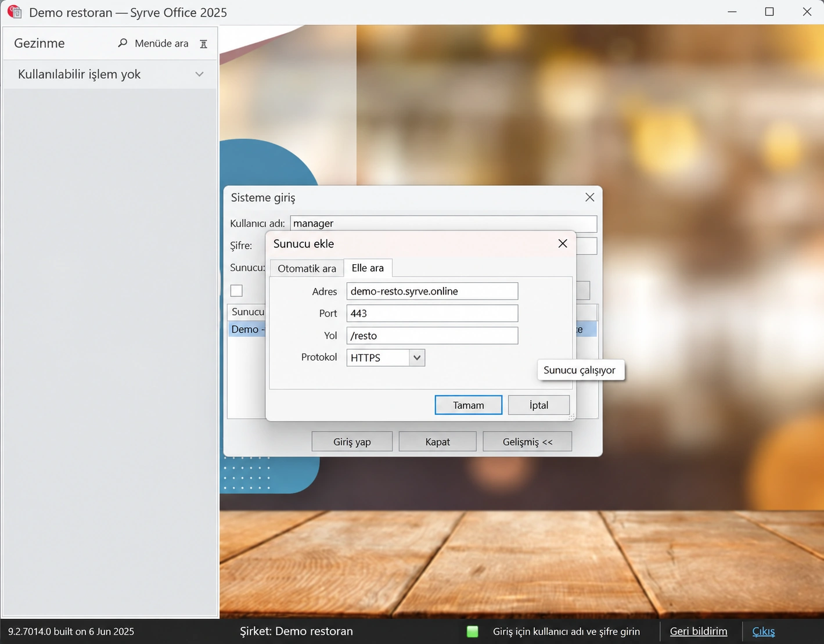Image resolution: width=824 pixels, height=644 pixels.
Task: Select the Elle ara tab
Action: 368,268
